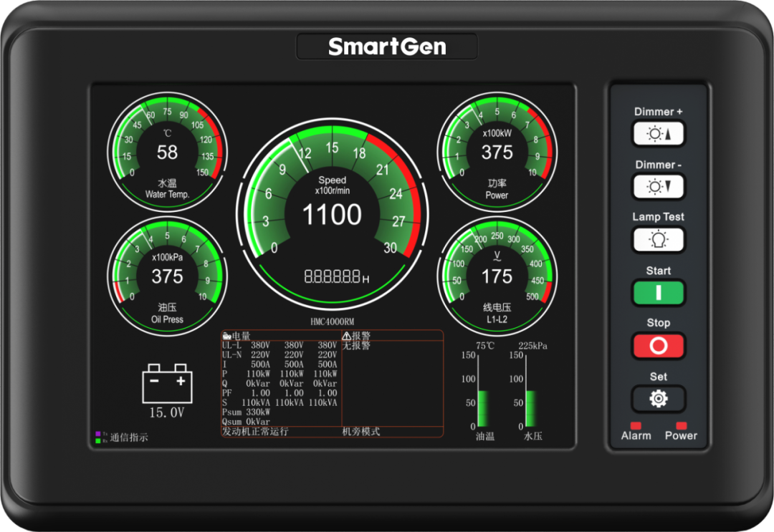Select the 发动机正常运行 status text

point(255,432)
